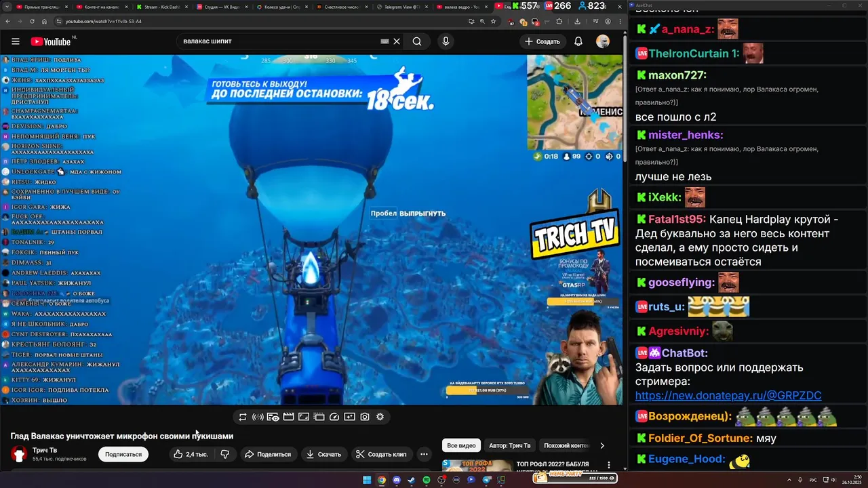This screenshot has width=868, height=488.
Task: Open Steam from the taskbar
Action: pyautogui.click(x=411, y=480)
